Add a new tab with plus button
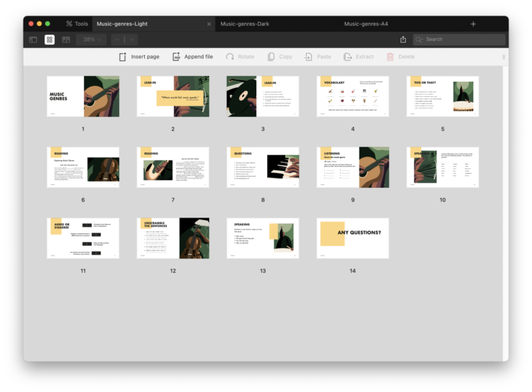Screen dimensions: 532x392 [x=473, y=24]
